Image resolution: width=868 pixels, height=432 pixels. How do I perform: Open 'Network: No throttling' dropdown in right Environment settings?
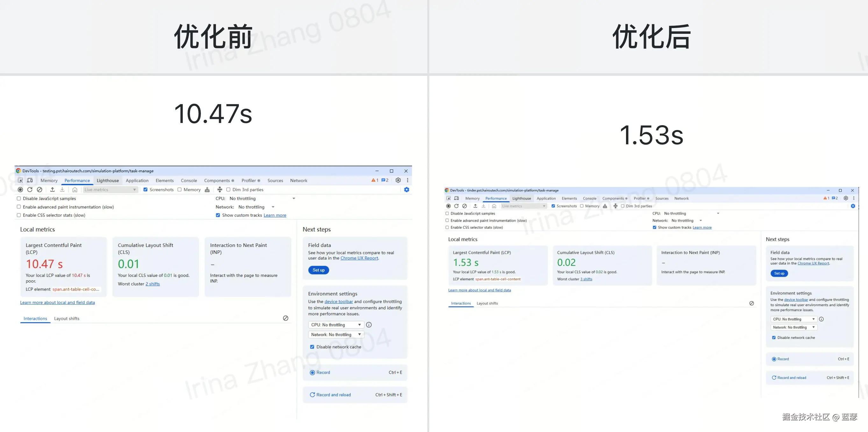click(x=793, y=328)
